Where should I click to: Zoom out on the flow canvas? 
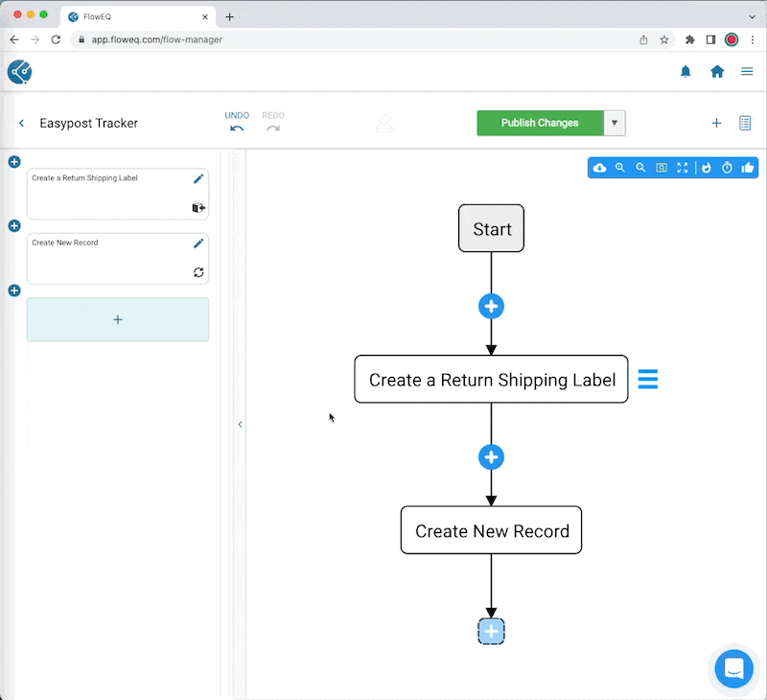(x=640, y=168)
